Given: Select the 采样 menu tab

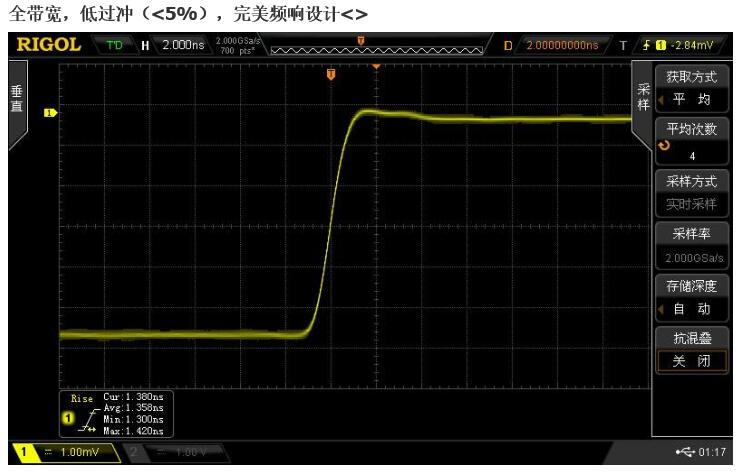Looking at the screenshot, I should (643, 97).
